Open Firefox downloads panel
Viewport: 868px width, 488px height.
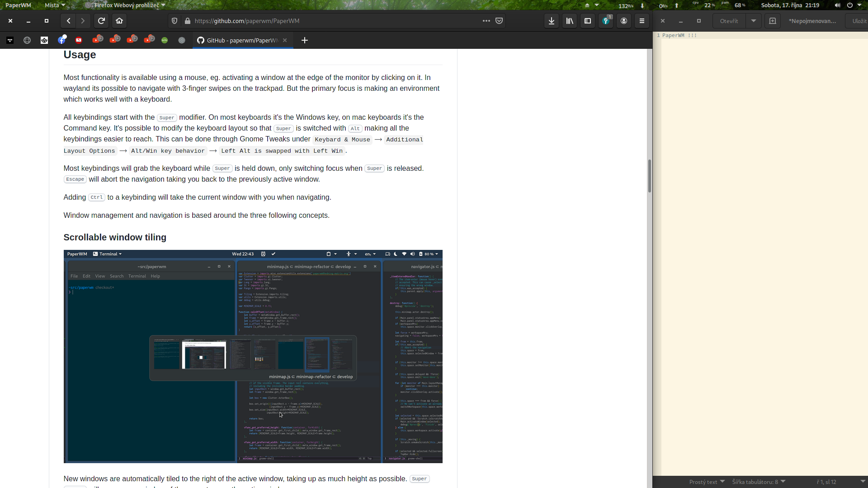click(552, 21)
